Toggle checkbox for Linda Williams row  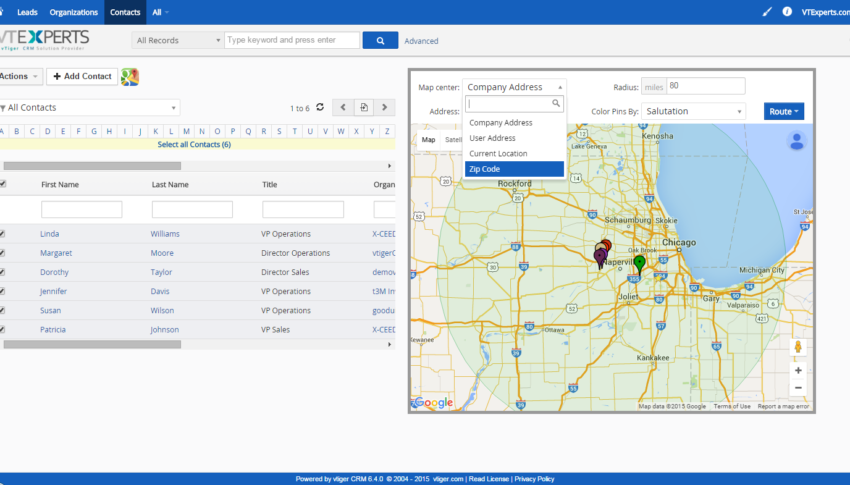[x=2, y=234]
